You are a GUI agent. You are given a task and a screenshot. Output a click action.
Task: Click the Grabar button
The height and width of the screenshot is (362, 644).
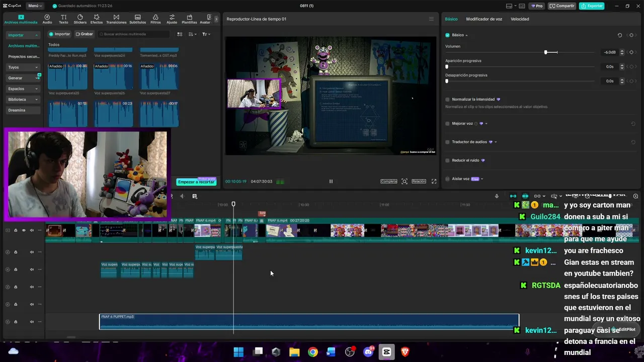(84, 34)
